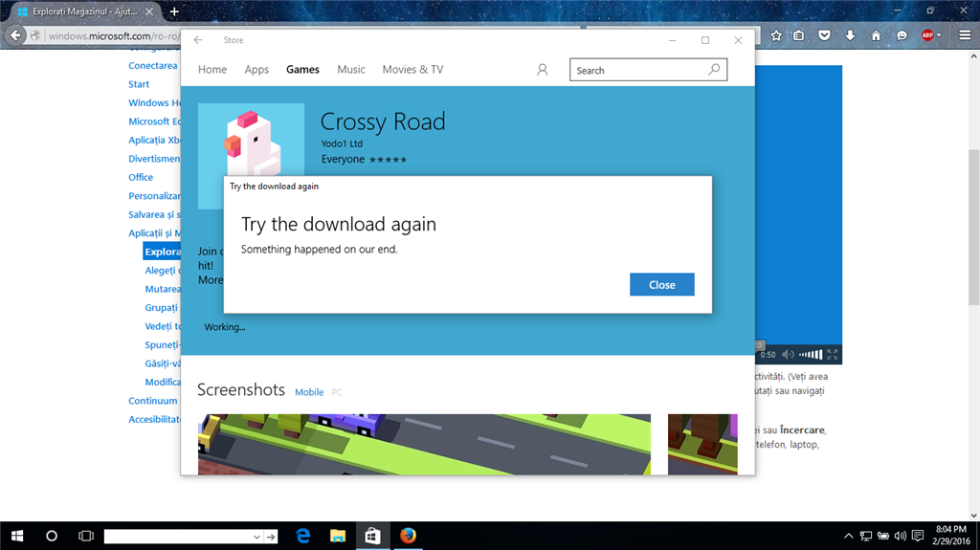980x550 pixels.
Task: Click the taskbar Go arrow button
Action: (271, 537)
